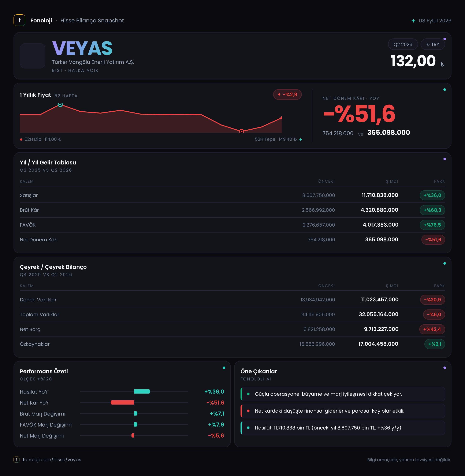The image size is (465, 476).
Task: Click the sparkle icon beside the date
Action: pyautogui.click(x=413, y=21)
